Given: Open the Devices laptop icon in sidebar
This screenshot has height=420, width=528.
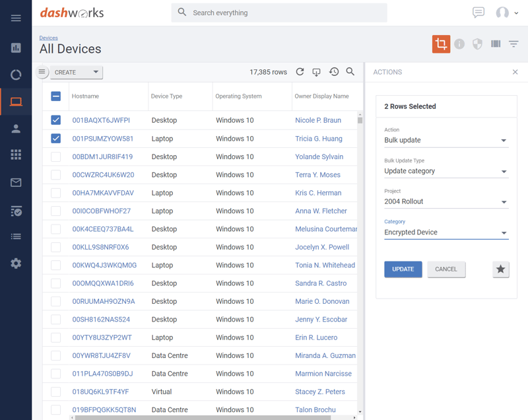Looking at the screenshot, I should click(16, 102).
